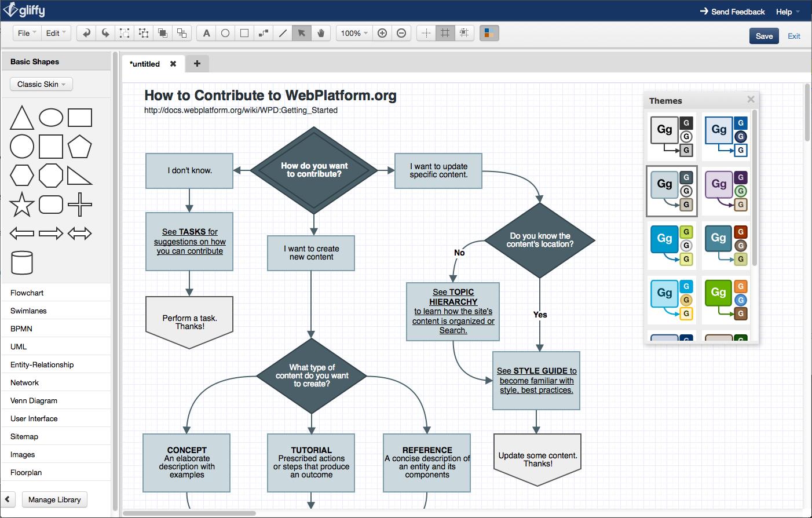Click the Manage Library button
812x518 pixels.
point(54,499)
